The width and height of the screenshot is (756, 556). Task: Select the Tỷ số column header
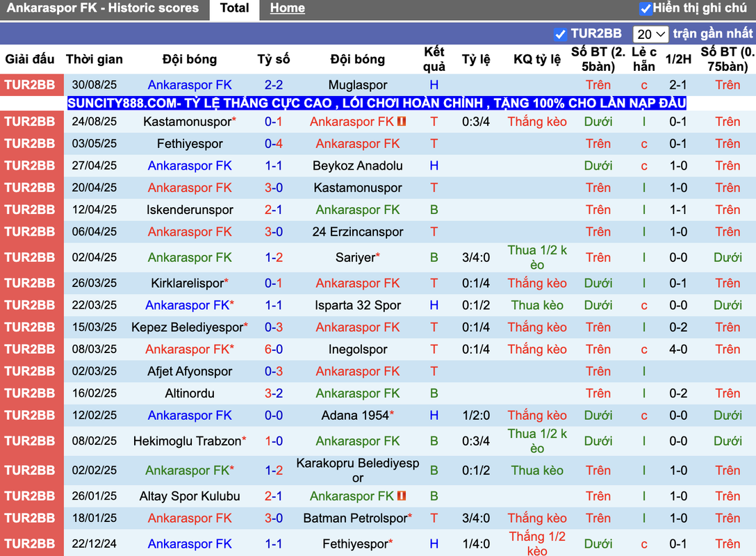[273, 59]
